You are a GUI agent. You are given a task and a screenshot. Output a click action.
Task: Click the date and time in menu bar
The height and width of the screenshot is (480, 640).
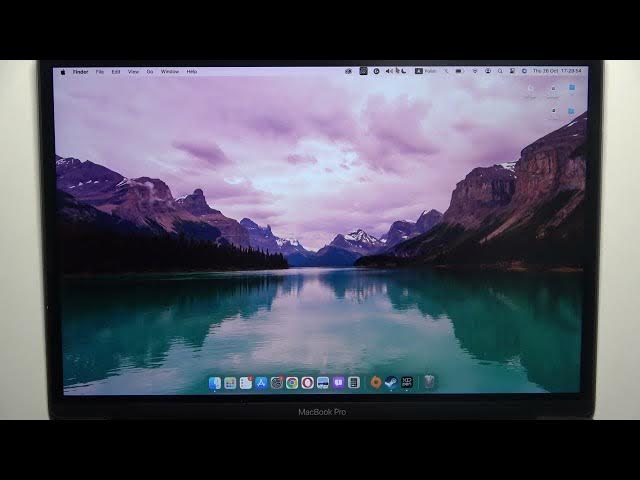[557, 71]
